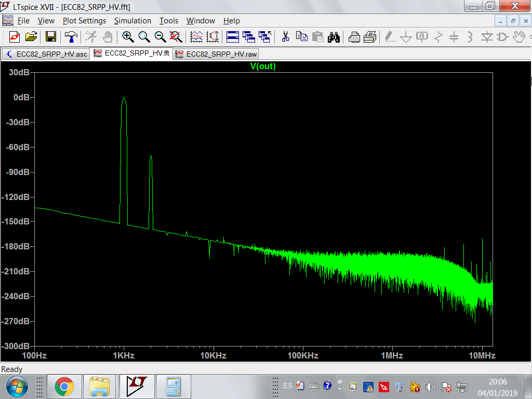
Task: Open the Windows Start button
Action: point(17,387)
